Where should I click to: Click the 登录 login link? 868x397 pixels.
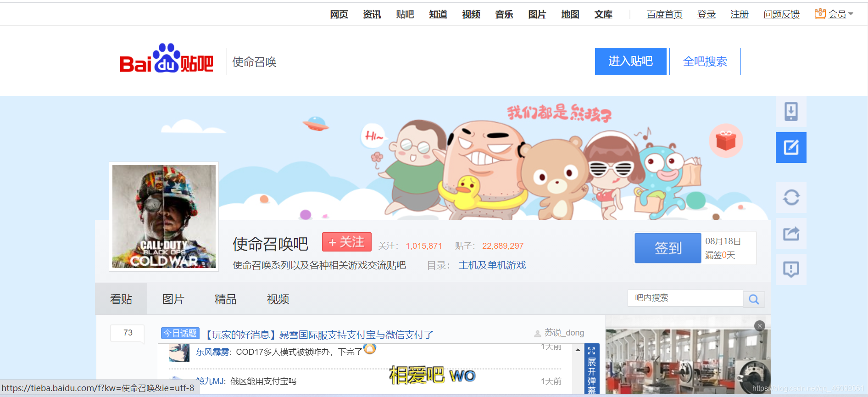coord(707,15)
